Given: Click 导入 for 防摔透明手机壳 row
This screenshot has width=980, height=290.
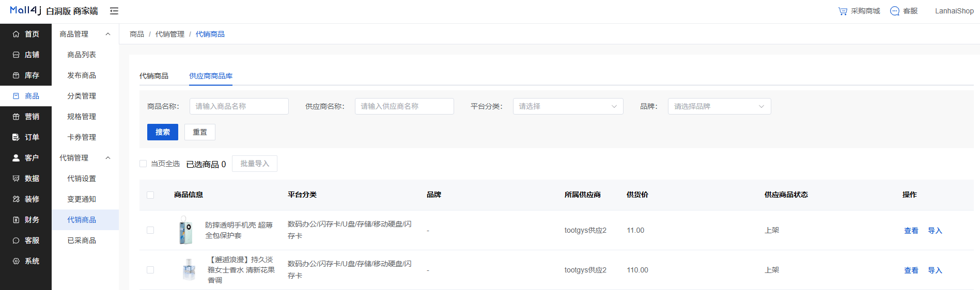Looking at the screenshot, I should (935, 231).
